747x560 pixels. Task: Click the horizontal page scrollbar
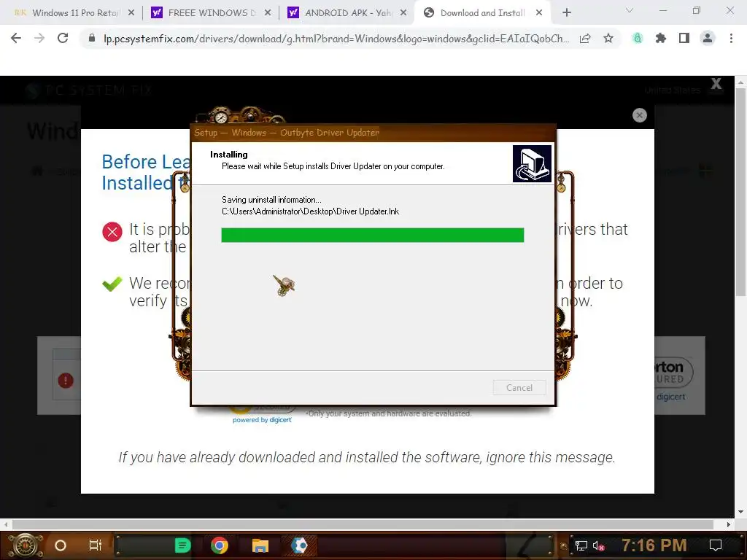click(x=362, y=524)
